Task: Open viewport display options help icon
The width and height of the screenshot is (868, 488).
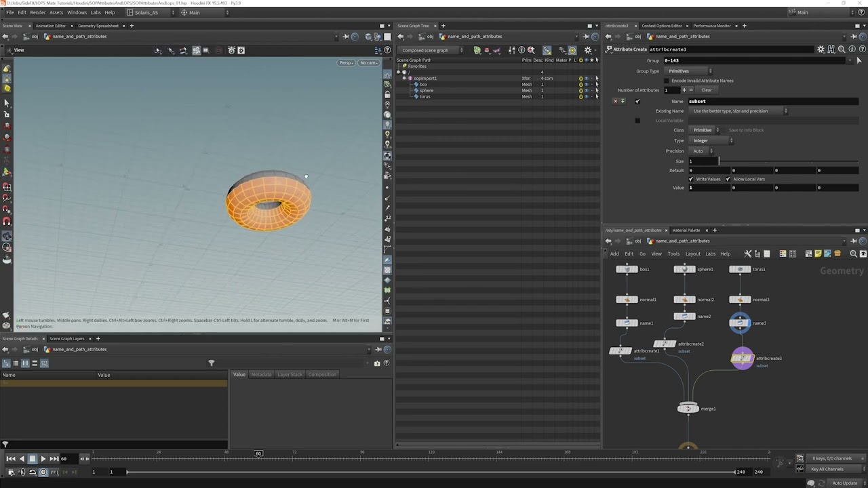Action: pyautogui.click(x=388, y=50)
